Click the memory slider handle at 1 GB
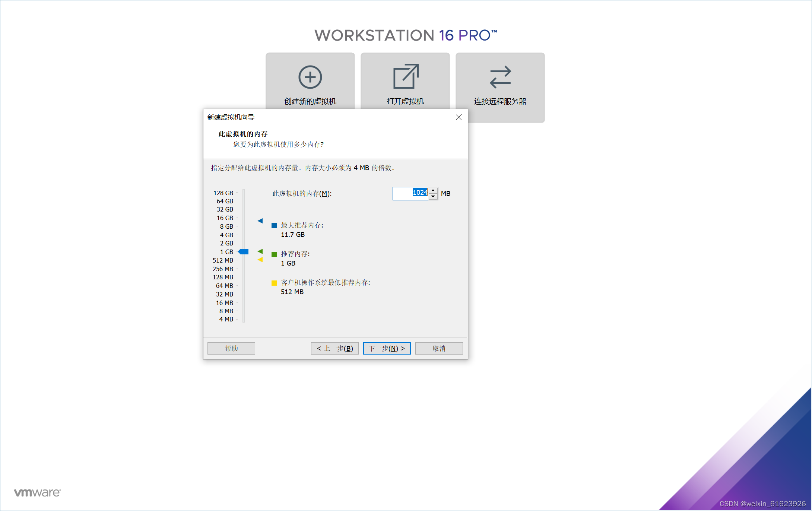 (x=243, y=252)
